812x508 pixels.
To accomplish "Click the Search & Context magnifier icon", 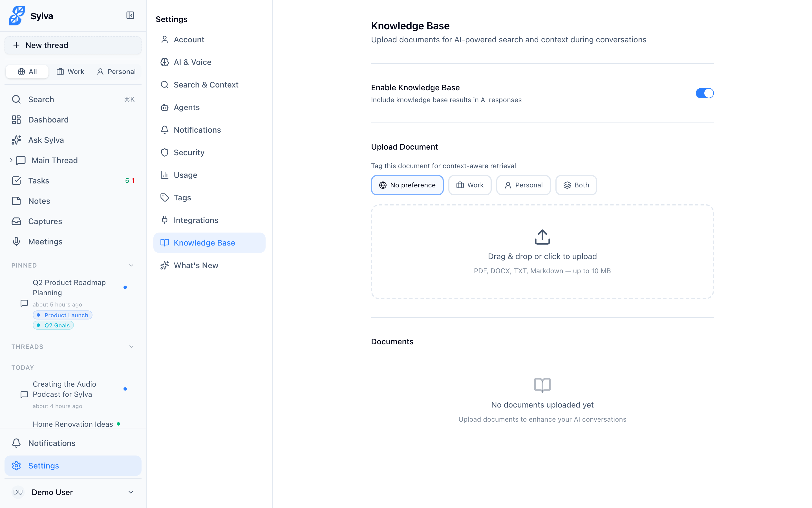I will 164,85.
